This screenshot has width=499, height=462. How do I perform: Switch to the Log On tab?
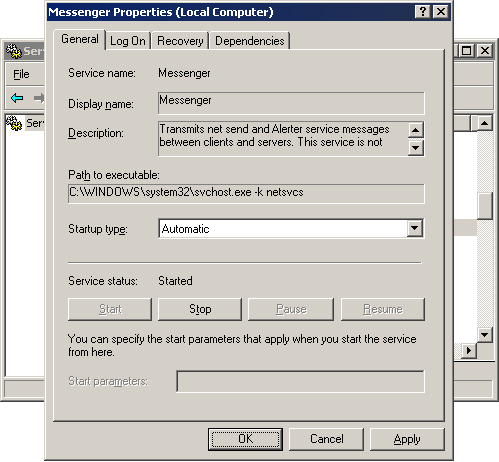pyautogui.click(x=128, y=41)
